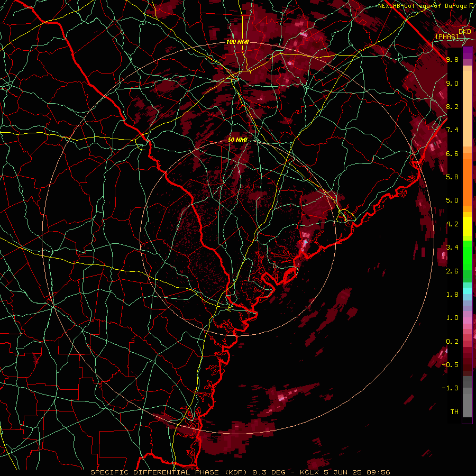Viewport: 476px width, 476px height.
Task: Click the 1.8 scale label
Action: [x=452, y=295]
